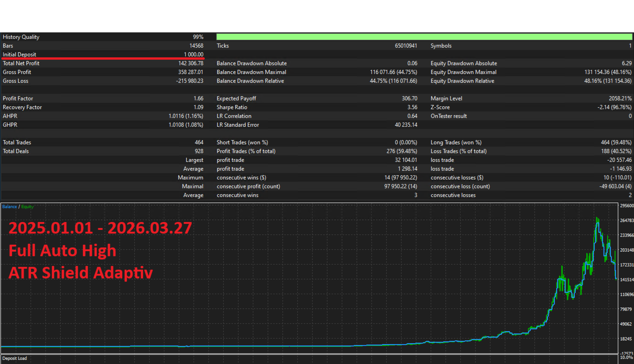Click the Total Trades value 464
The height and width of the screenshot is (364, 634).
199,142
